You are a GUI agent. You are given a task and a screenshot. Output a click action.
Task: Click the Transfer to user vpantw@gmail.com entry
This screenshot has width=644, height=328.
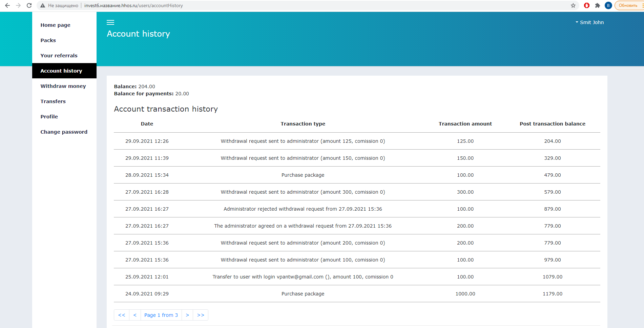click(303, 277)
